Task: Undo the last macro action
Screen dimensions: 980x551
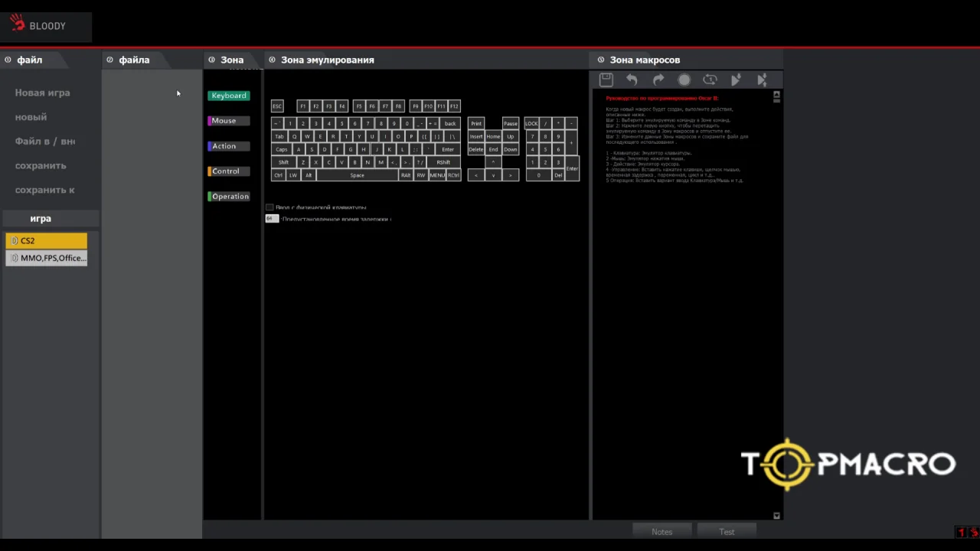Action: (x=632, y=80)
